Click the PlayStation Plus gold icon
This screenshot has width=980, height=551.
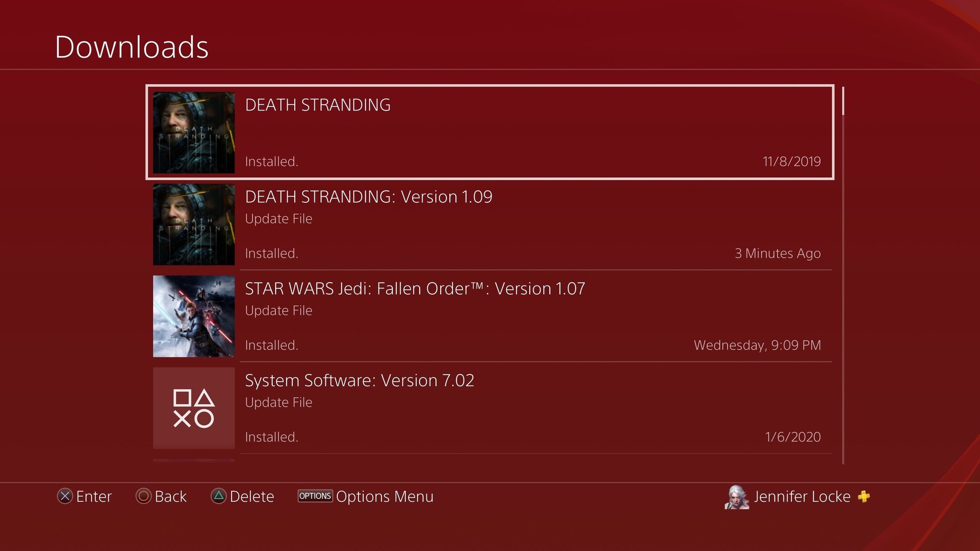(865, 496)
